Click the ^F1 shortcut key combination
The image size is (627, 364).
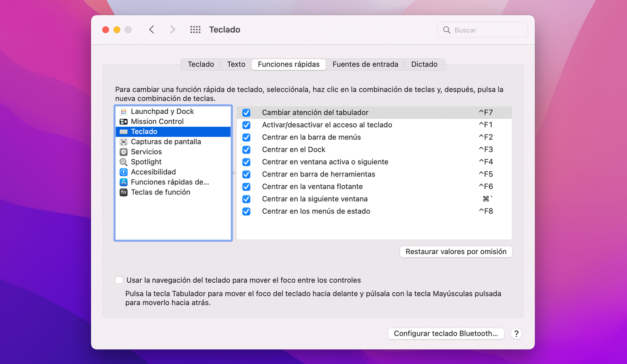pyautogui.click(x=486, y=125)
